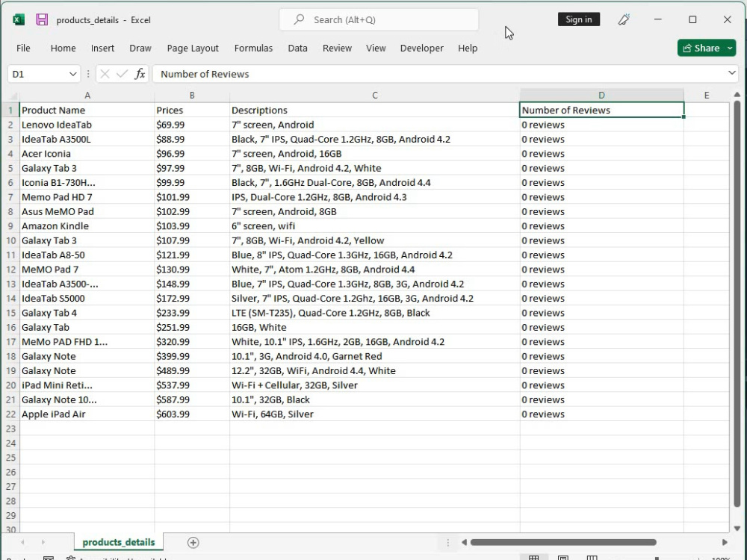
Task: Switch to the Formulas tab
Action: (x=253, y=48)
